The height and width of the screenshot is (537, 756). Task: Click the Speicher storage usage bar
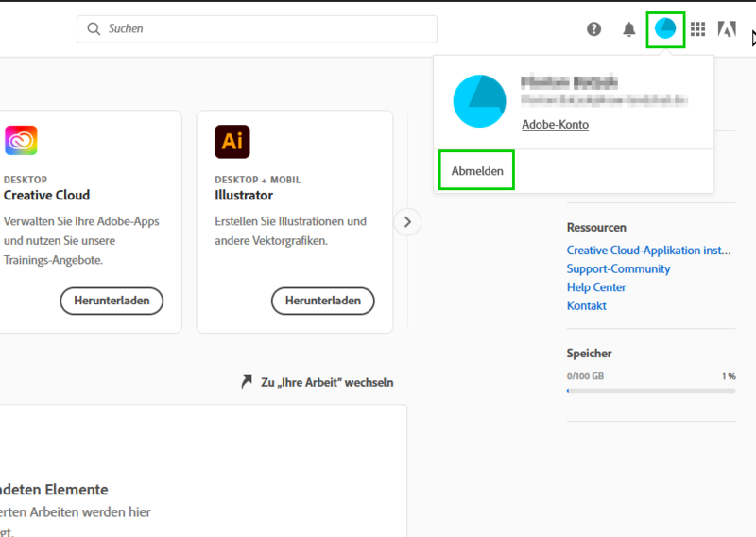pos(650,390)
